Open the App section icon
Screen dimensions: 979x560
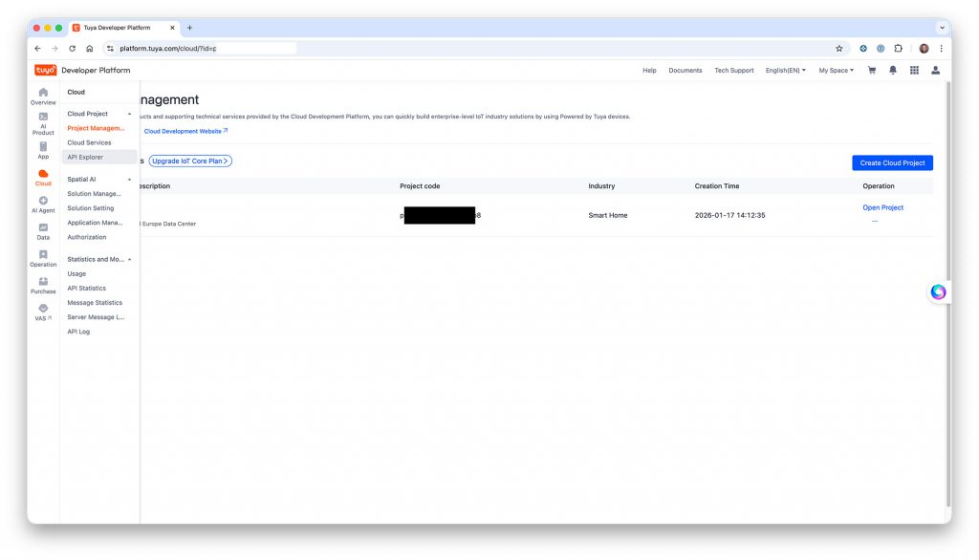(x=43, y=150)
